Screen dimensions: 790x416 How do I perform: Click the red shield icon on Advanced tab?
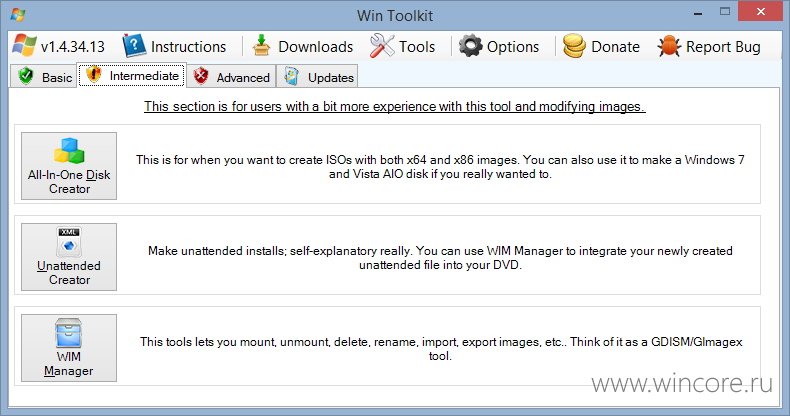[x=201, y=76]
